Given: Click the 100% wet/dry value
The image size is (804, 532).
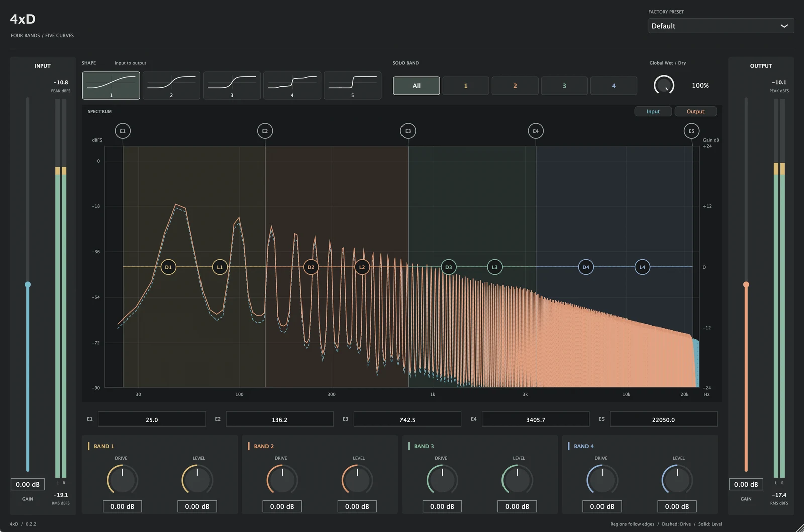Looking at the screenshot, I should 700,86.
